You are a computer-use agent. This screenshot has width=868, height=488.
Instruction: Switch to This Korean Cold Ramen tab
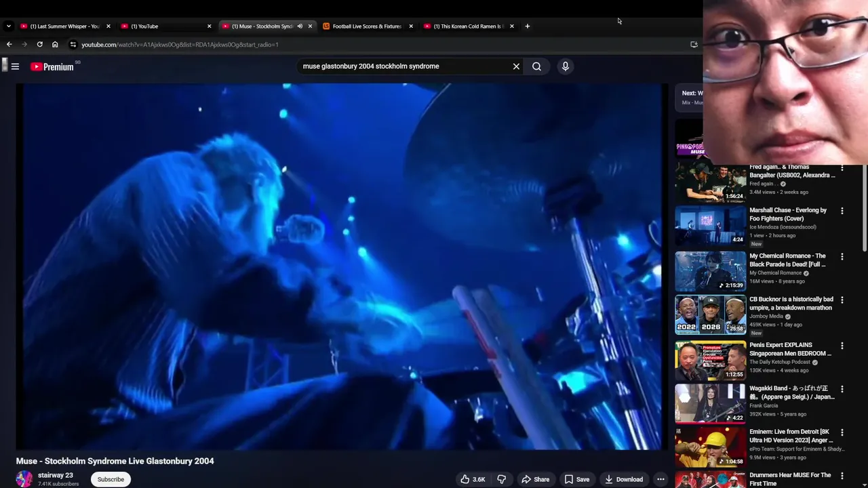[x=469, y=26]
